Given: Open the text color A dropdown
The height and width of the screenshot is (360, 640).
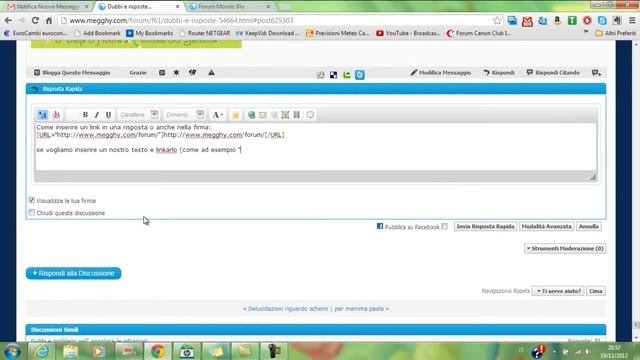Looking at the screenshot, I should pos(218,115).
